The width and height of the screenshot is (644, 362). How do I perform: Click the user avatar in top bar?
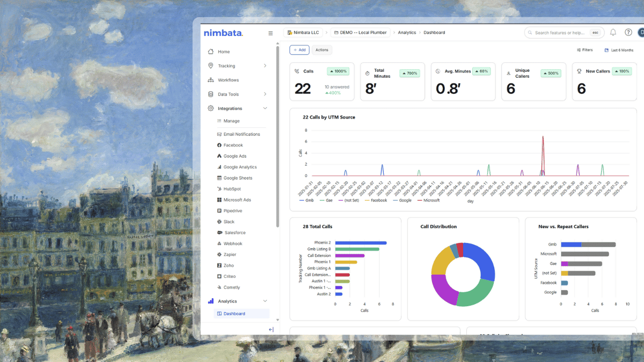pos(641,33)
